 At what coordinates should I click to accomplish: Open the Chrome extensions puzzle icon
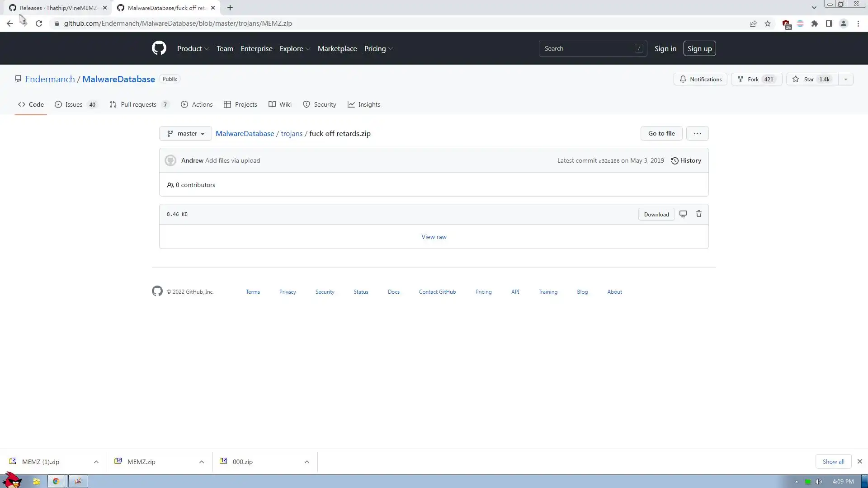[815, 23]
